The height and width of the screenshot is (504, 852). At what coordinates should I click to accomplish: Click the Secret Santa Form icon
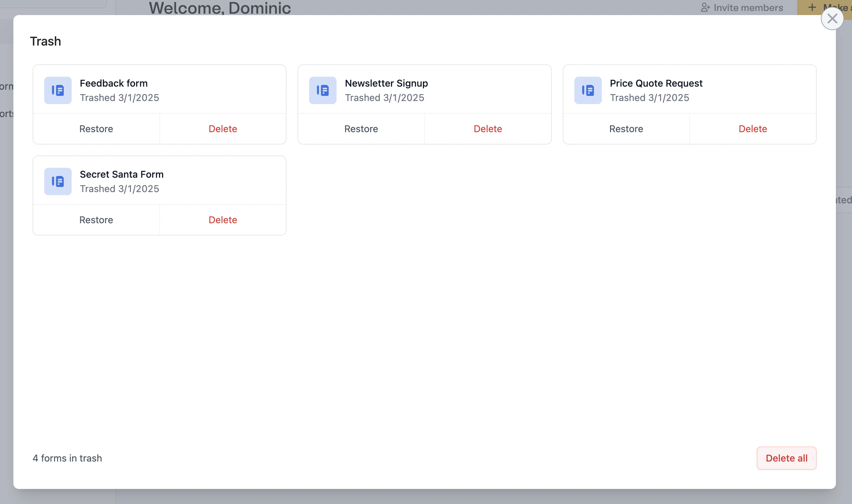58,181
